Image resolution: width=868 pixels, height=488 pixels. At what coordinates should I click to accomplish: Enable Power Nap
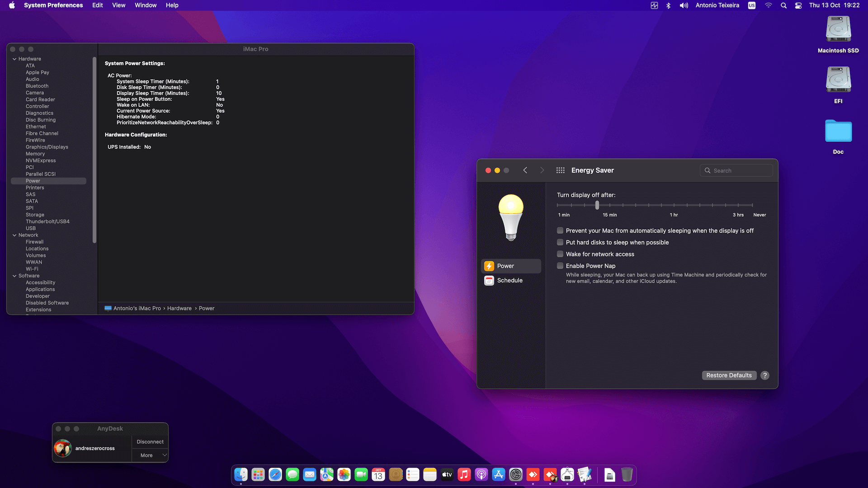(x=560, y=266)
